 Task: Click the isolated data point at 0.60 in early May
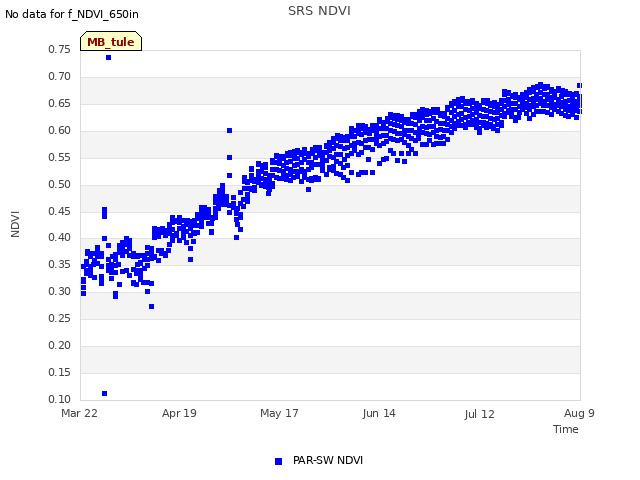pos(229,131)
